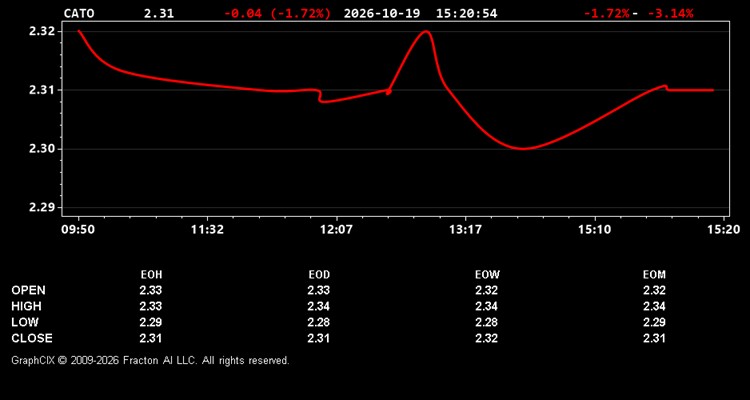Screen dimensions: 750x400
Task: Select the EOW column header
Action: [487, 275]
